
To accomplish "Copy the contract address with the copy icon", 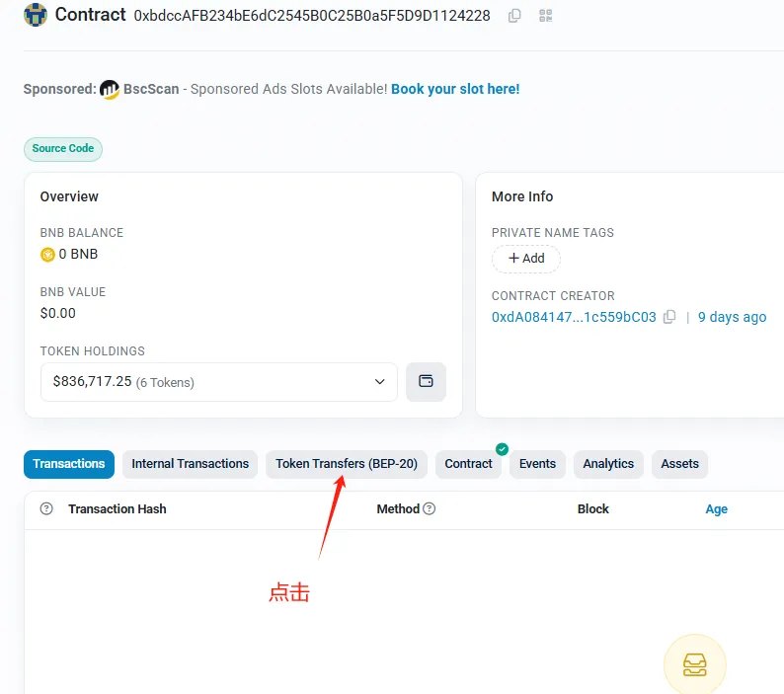I will coord(514,16).
